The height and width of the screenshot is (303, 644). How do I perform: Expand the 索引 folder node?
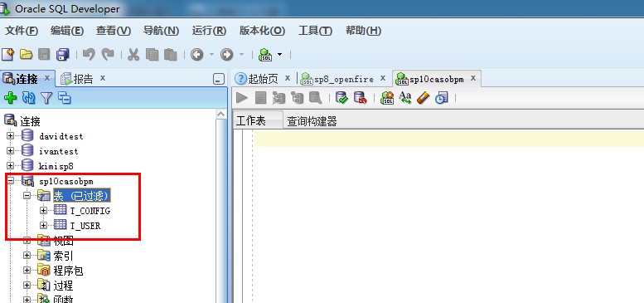tap(27, 256)
